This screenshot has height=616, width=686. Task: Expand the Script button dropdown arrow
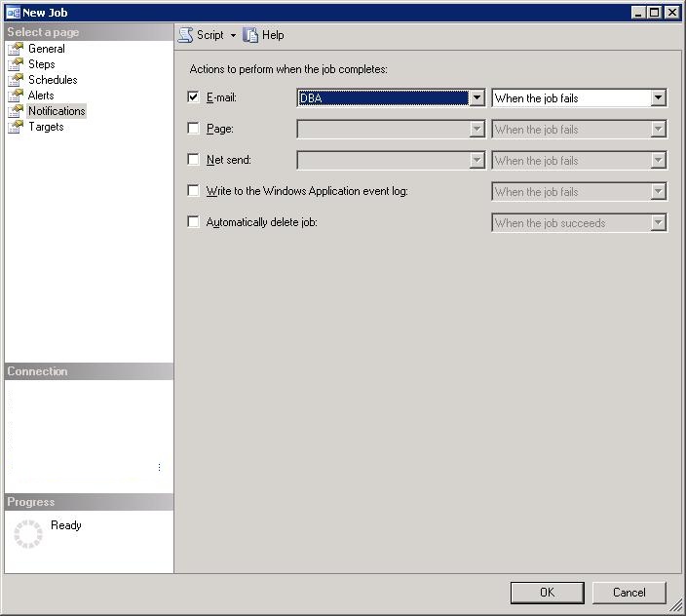tap(233, 35)
